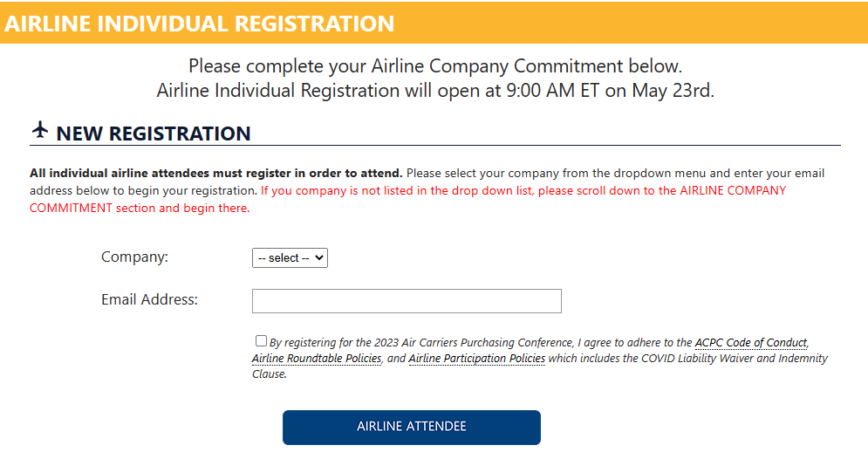This screenshot has height=466, width=868.
Task: Click the bold attendees-must-register sentence
Action: pos(215,174)
